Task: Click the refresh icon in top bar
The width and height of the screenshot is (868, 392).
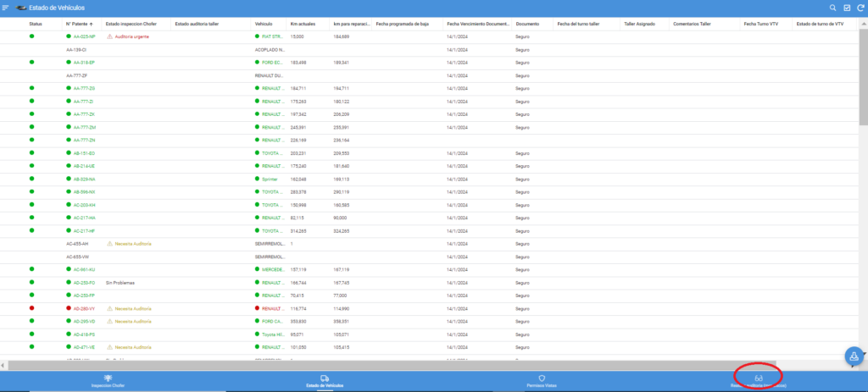Action: point(859,8)
